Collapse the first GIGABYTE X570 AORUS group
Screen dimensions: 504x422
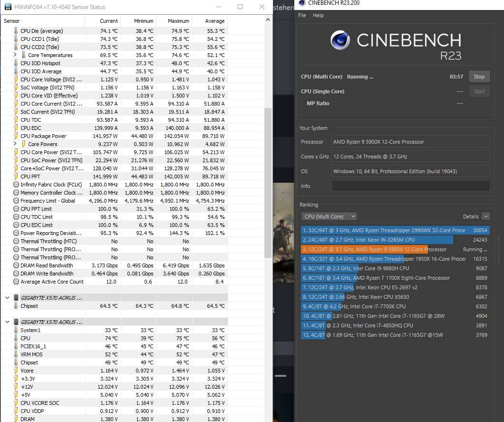[x=8, y=297]
